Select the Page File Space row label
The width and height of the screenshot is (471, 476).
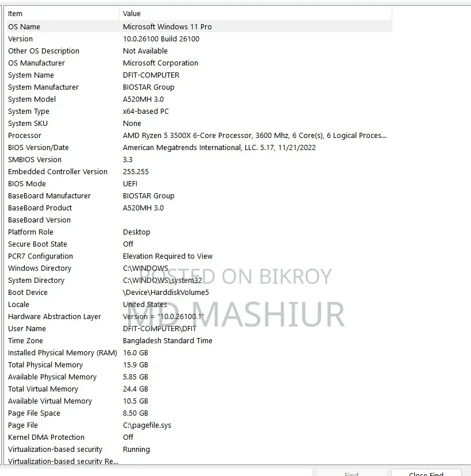click(34, 413)
